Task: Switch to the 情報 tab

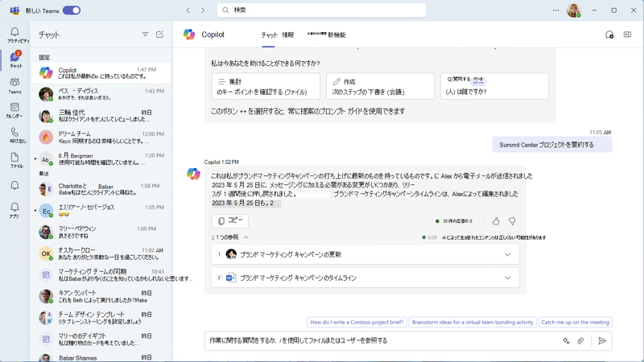Action: click(x=287, y=35)
